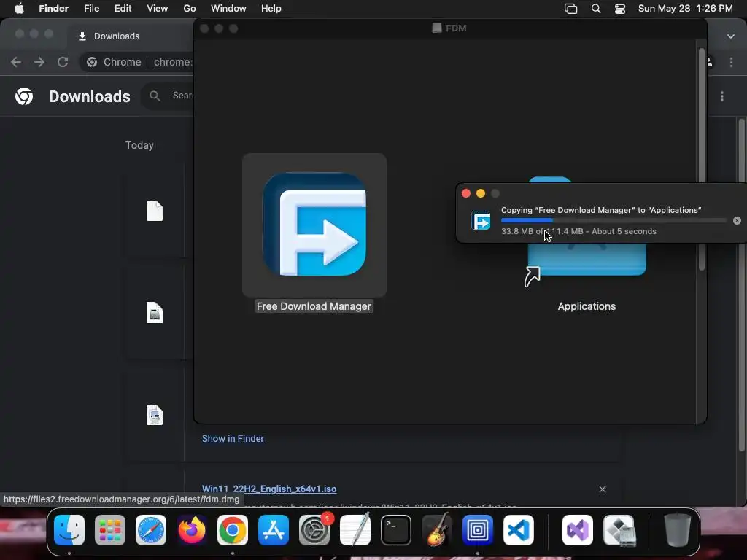The image size is (747, 560).
Task: Open Finder from the Dock
Action: click(69, 530)
